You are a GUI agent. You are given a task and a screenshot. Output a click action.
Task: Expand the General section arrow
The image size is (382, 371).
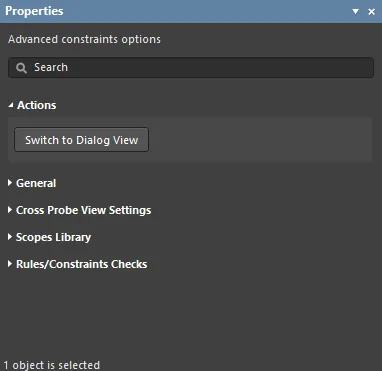click(x=10, y=183)
